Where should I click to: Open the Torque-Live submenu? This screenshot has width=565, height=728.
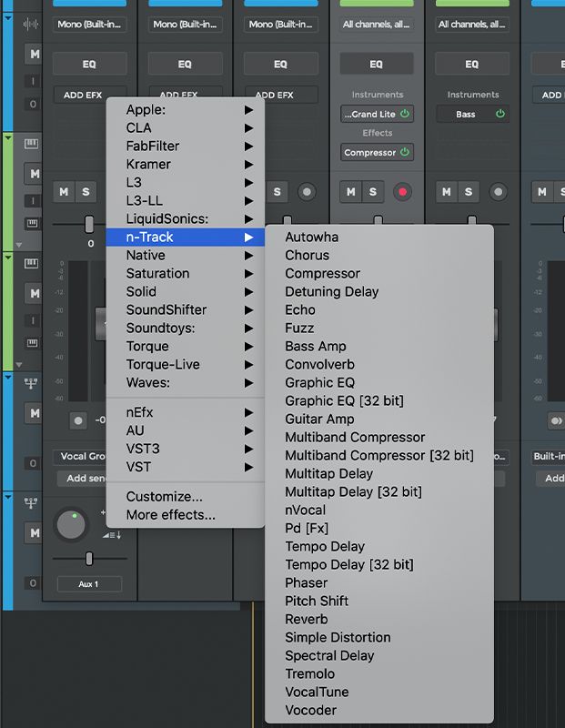[x=186, y=365]
